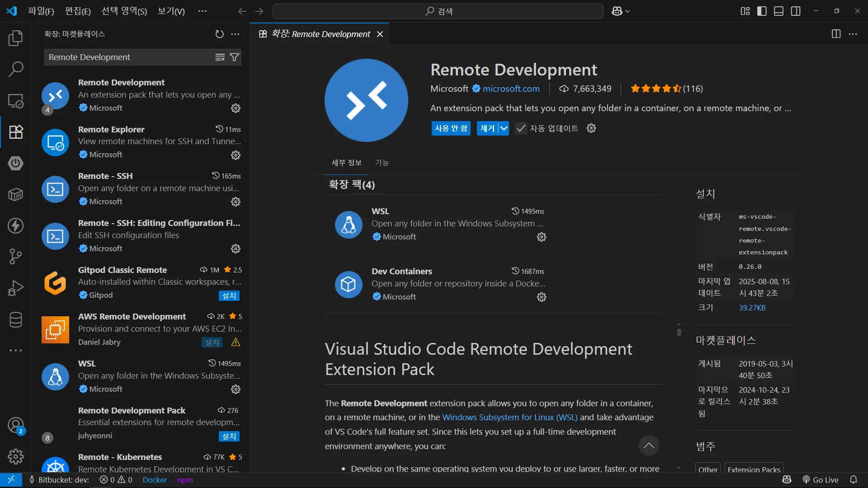The image size is (868, 488).
Task: Open the 파일(F) menu
Action: tap(41, 11)
